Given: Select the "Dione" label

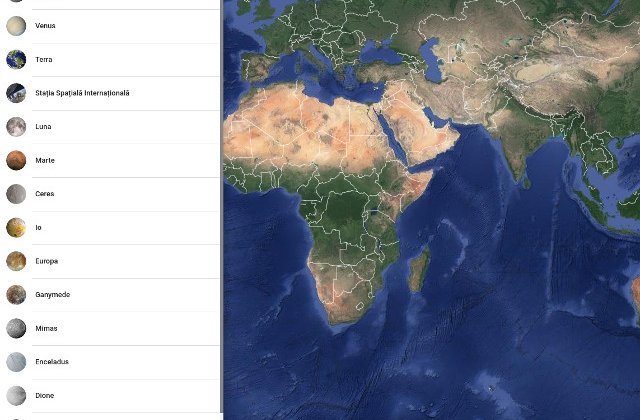Looking at the screenshot, I should (44, 396).
